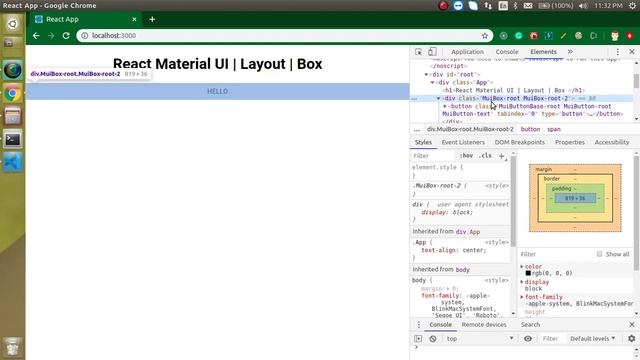This screenshot has height=360, width=640.
Task: Collapse the div class App node
Action: (x=433, y=82)
